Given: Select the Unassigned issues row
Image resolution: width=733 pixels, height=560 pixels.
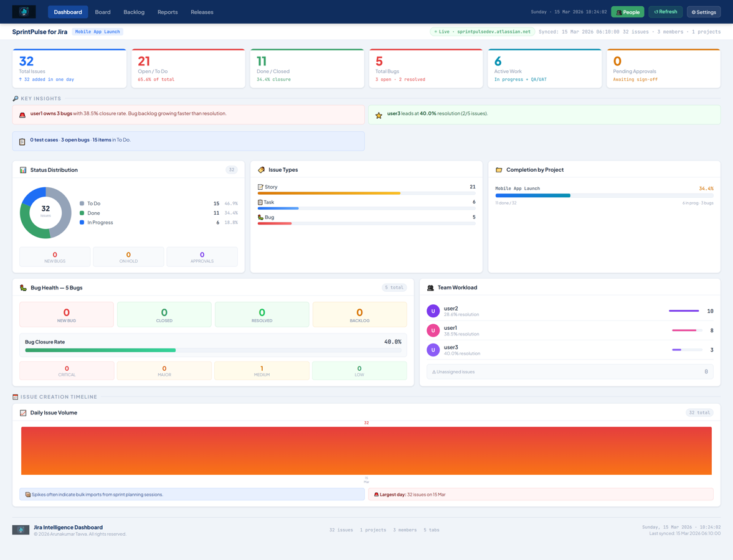Looking at the screenshot, I should pos(571,371).
